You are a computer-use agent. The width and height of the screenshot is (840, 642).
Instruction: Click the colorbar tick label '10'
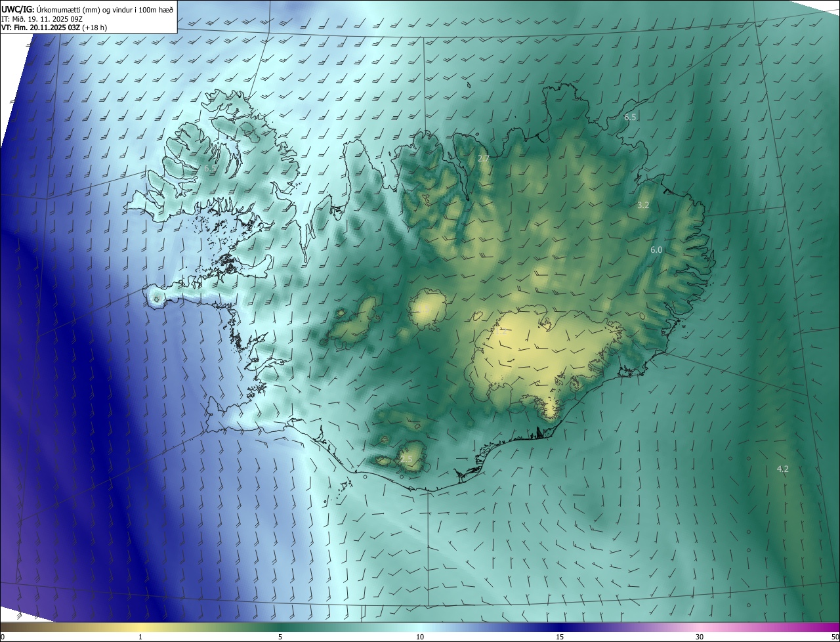click(420, 637)
